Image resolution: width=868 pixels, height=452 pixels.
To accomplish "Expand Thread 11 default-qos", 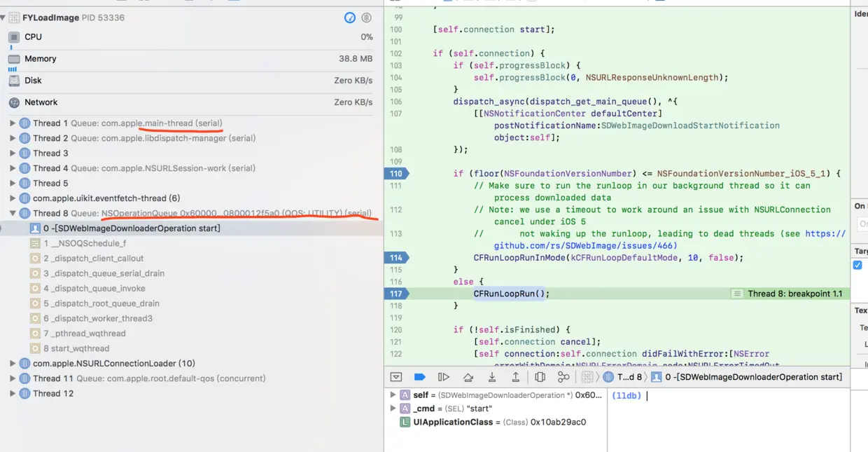I will pyautogui.click(x=13, y=378).
